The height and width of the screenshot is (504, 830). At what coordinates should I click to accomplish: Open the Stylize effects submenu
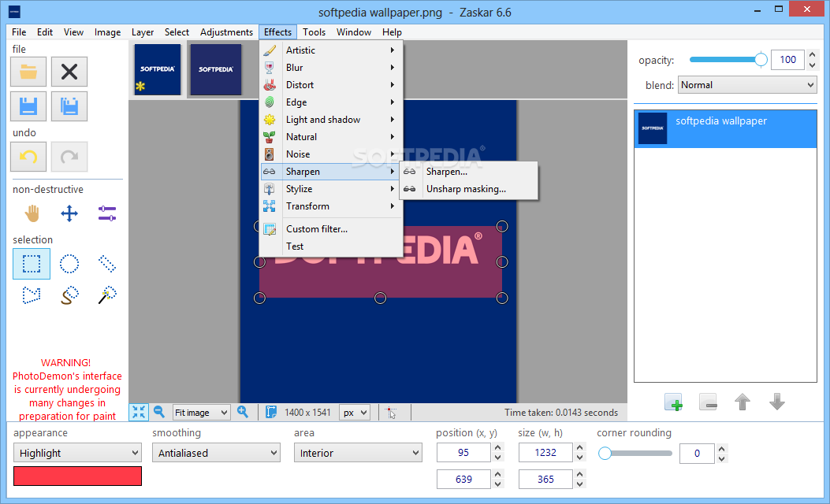point(331,189)
